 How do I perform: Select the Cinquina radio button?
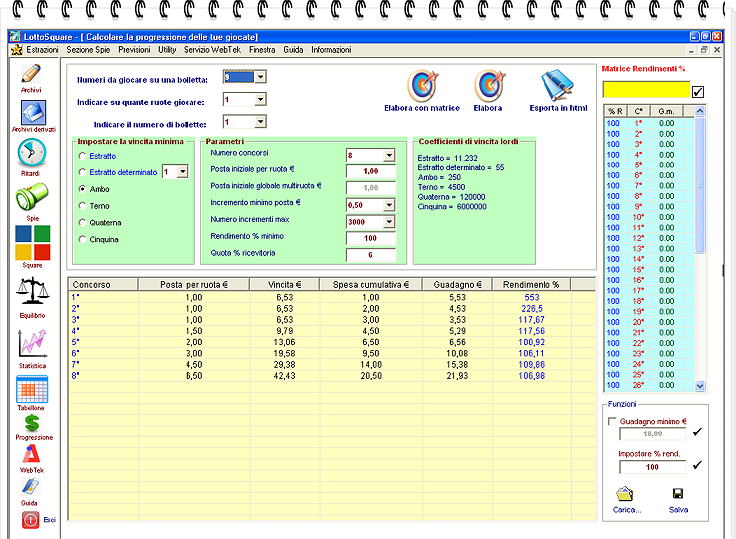coord(82,239)
